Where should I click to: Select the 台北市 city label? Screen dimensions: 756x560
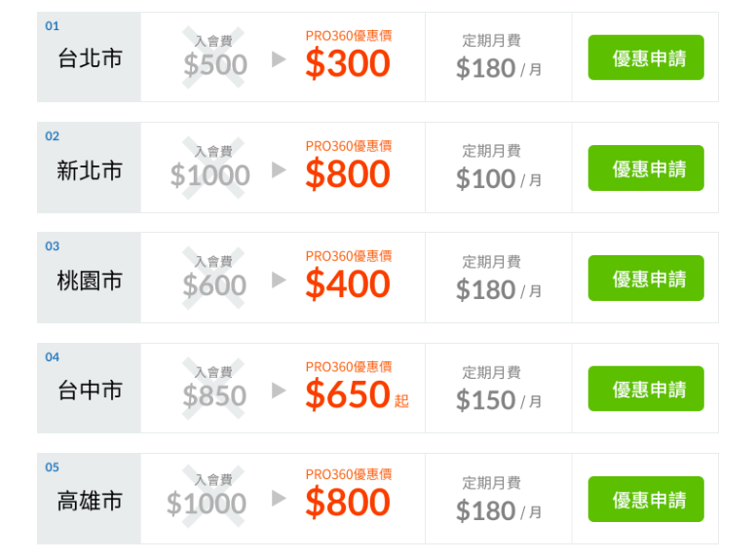coord(90,58)
